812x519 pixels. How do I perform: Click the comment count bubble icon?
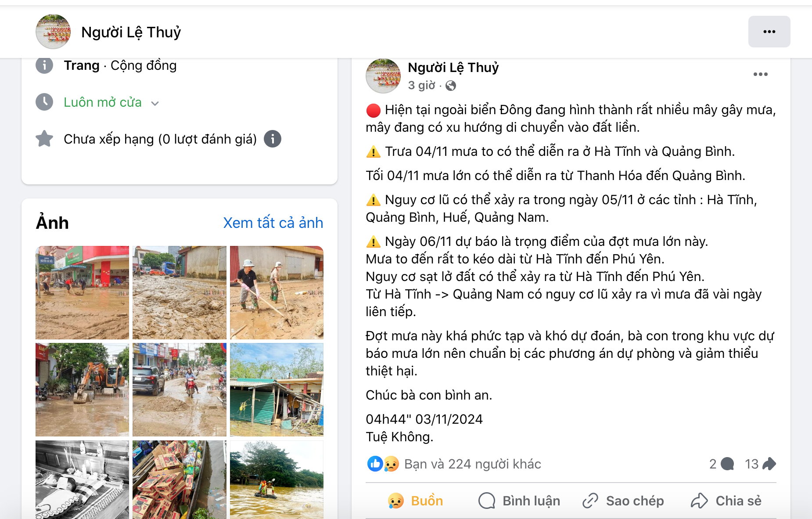(x=727, y=464)
